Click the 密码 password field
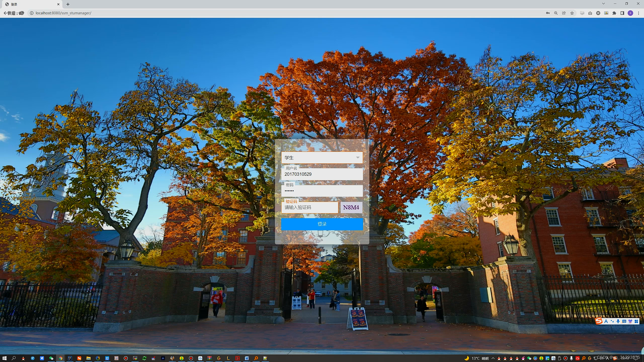 322,191
